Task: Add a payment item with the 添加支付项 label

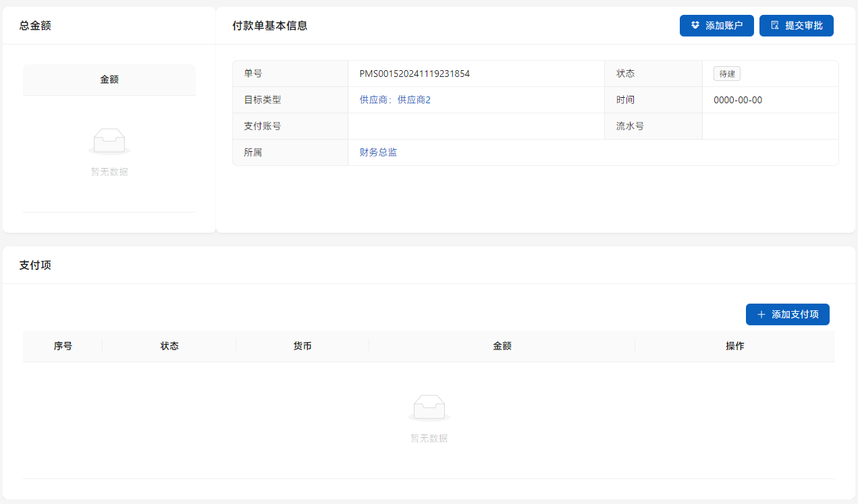Action: [x=795, y=314]
